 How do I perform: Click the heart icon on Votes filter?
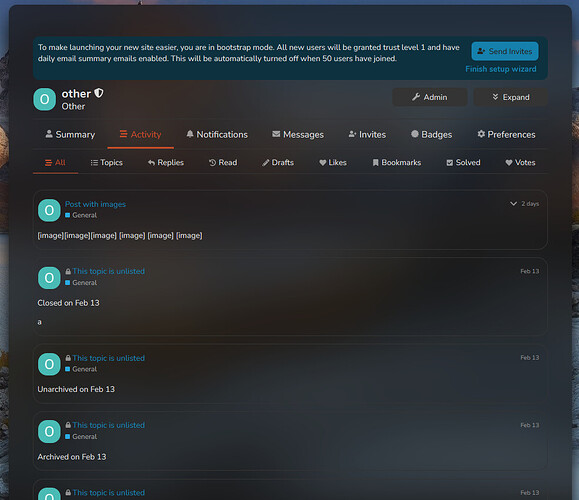coord(509,162)
